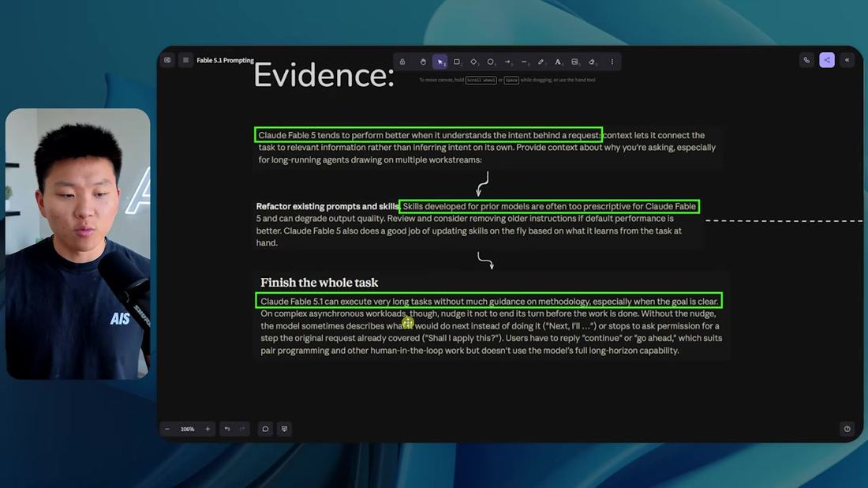The width and height of the screenshot is (868, 488).
Task: Select the Text tool
Action: click(x=558, y=62)
